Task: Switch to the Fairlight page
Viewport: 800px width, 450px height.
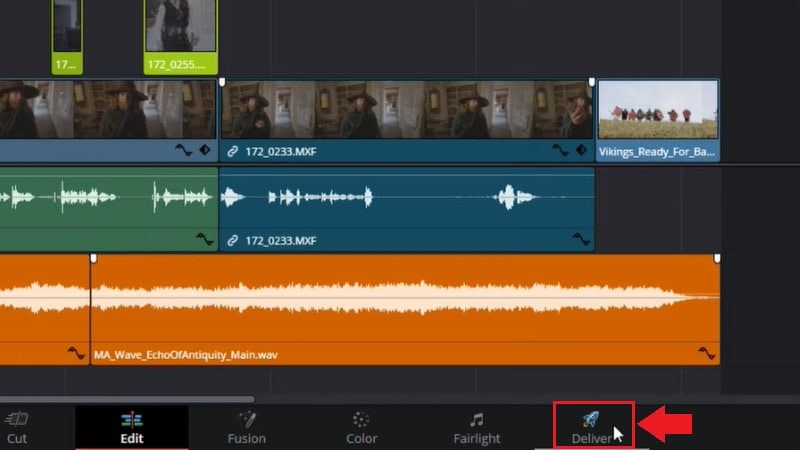Action: tap(477, 428)
